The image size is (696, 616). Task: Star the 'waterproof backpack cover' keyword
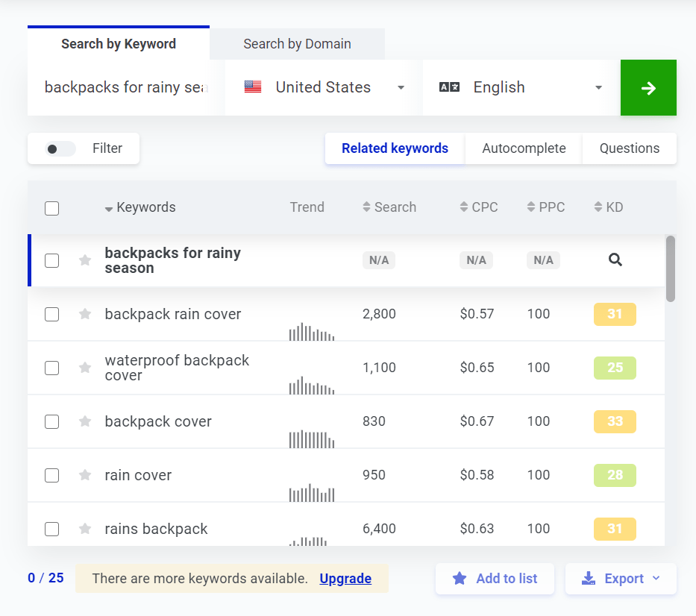[x=85, y=368]
